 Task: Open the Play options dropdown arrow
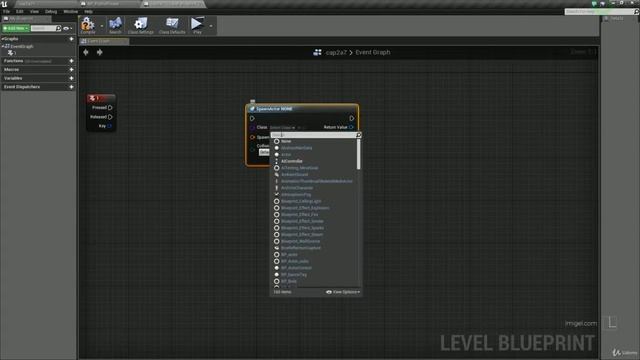point(211,26)
